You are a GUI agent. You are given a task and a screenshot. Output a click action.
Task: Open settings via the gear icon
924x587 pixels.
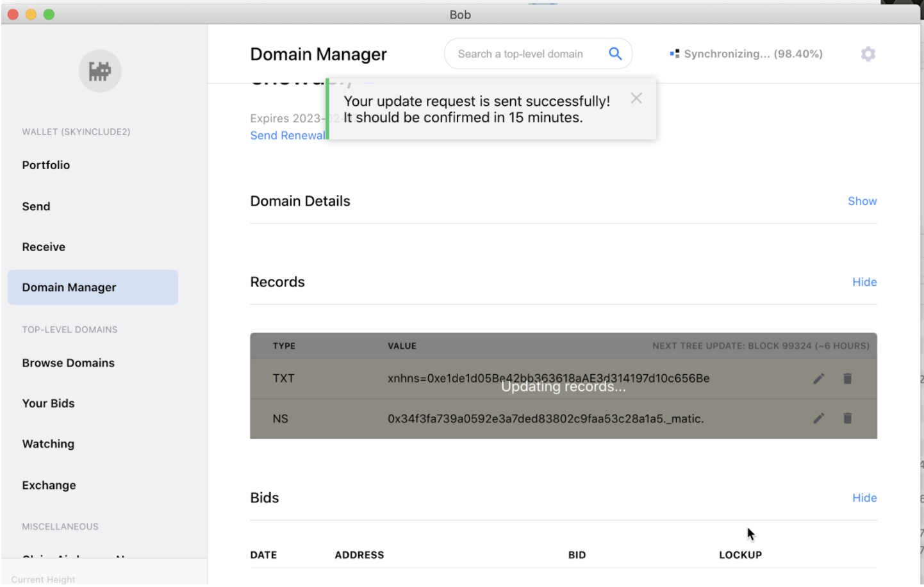click(868, 54)
